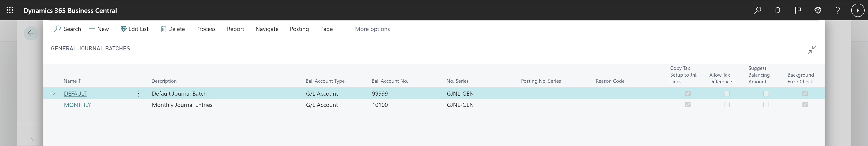Open the Posting menu
This screenshot has width=868, height=146.
coord(299,29)
